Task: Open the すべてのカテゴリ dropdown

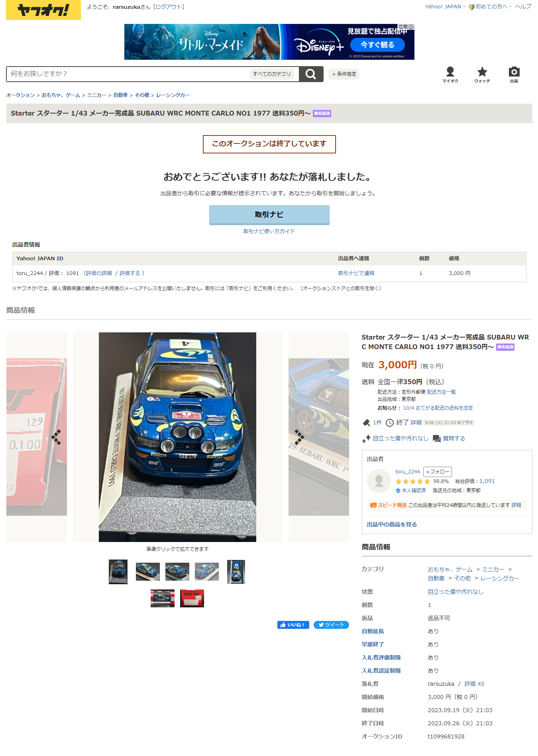Action: coord(272,74)
